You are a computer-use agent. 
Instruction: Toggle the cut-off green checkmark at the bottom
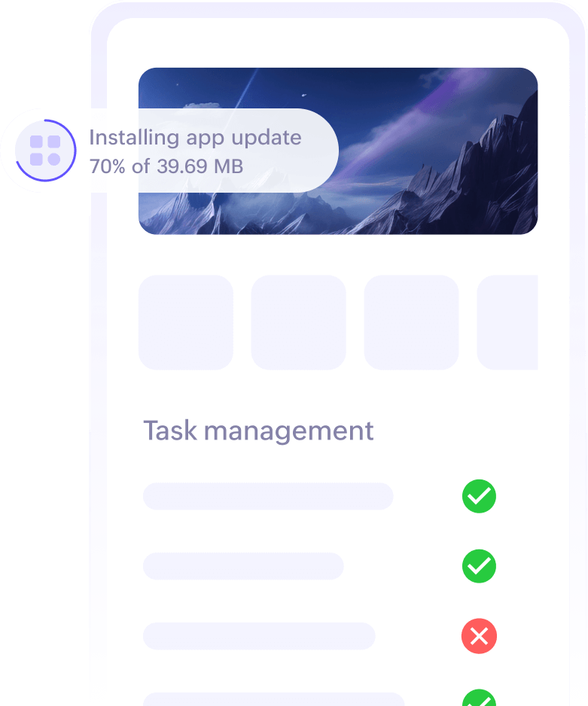click(x=479, y=698)
